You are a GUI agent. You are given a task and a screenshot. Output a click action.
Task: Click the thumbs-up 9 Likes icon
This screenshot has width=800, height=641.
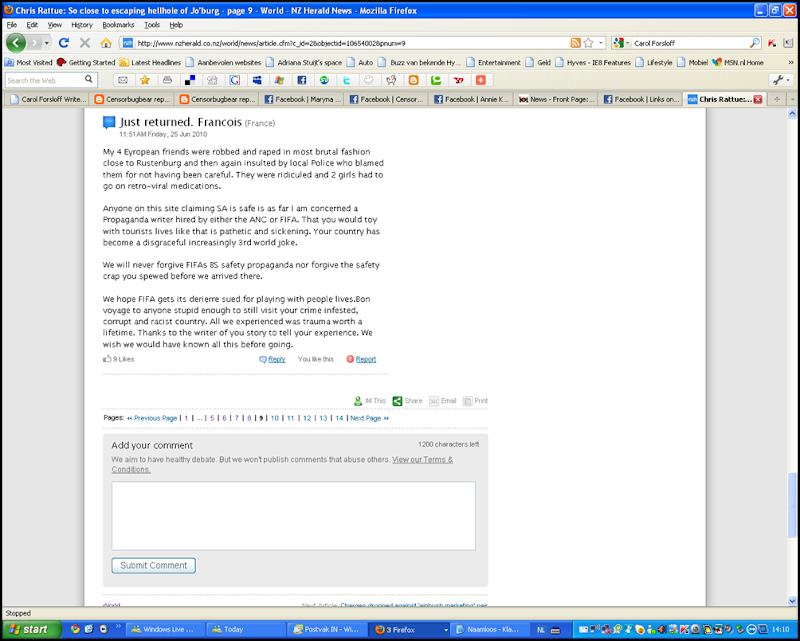[x=107, y=359]
